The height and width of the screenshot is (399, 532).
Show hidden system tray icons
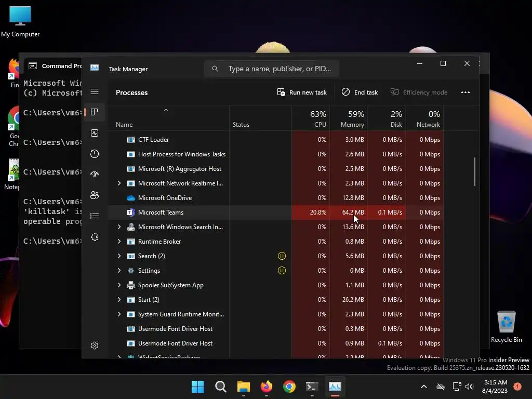tap(424, 387)
